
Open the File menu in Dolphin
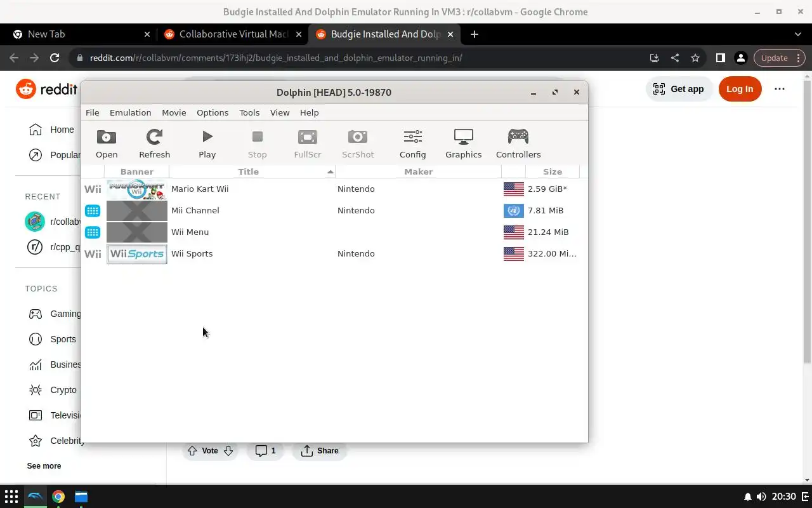click(x=93, y=112)
